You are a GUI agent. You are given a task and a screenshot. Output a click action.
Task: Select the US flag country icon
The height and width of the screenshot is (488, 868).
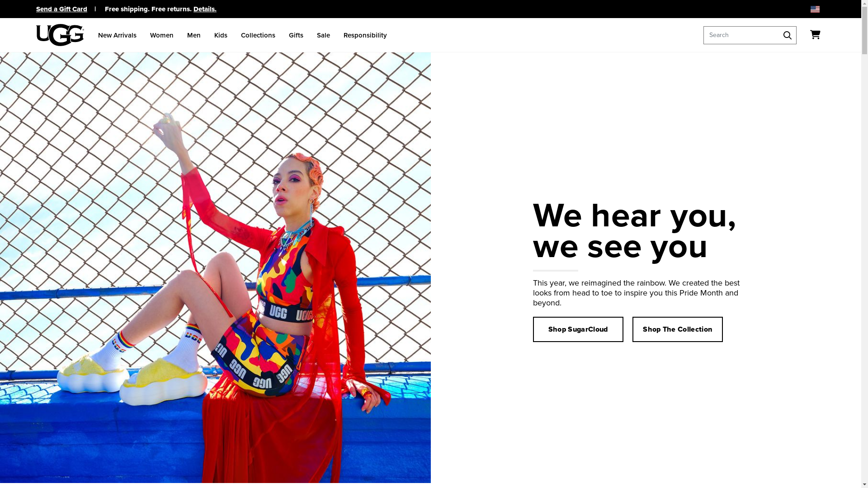click(x=815, y=9)
